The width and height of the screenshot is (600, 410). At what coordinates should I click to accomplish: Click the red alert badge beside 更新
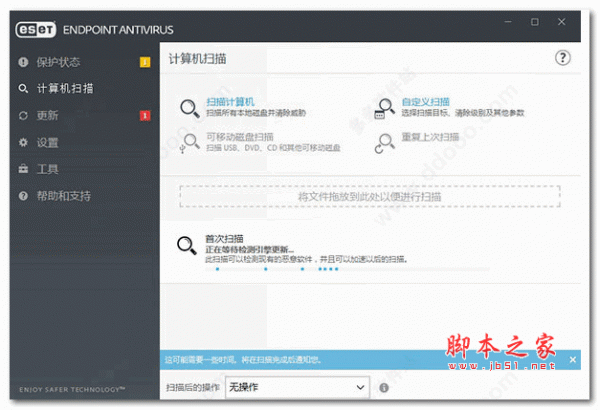pyautogui.click(x=145, y=116)
